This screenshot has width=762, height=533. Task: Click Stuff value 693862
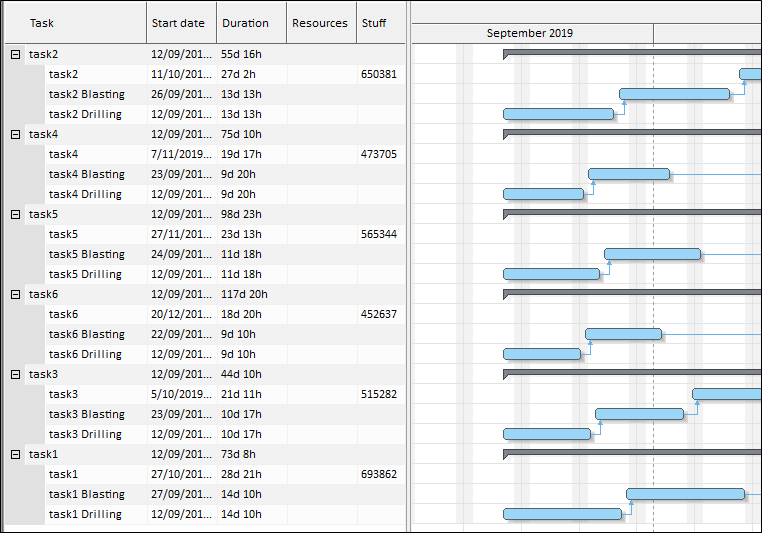(379, 474)
